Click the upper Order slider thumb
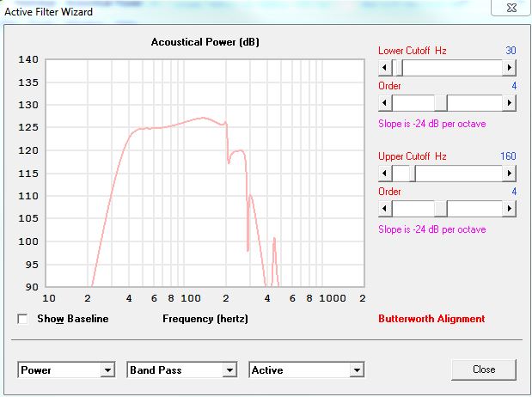This screenshot has height=397, width=532. (x=441, y=208)
